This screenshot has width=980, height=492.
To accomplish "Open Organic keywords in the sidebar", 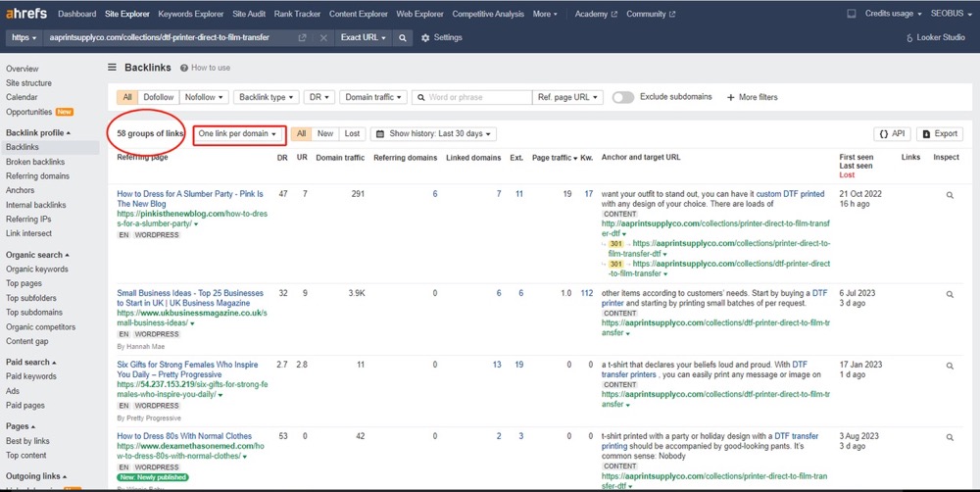I will [x=37, y=270].
